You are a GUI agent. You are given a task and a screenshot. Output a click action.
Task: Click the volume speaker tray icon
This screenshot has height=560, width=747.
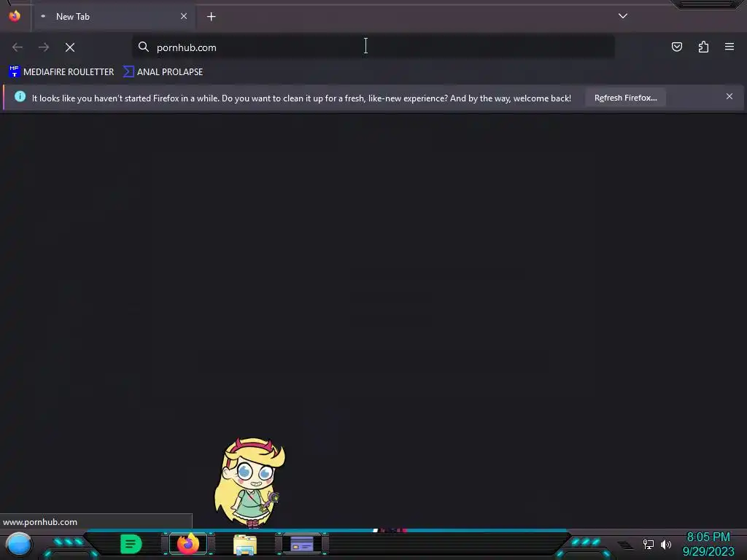click(x=666, y=544)
